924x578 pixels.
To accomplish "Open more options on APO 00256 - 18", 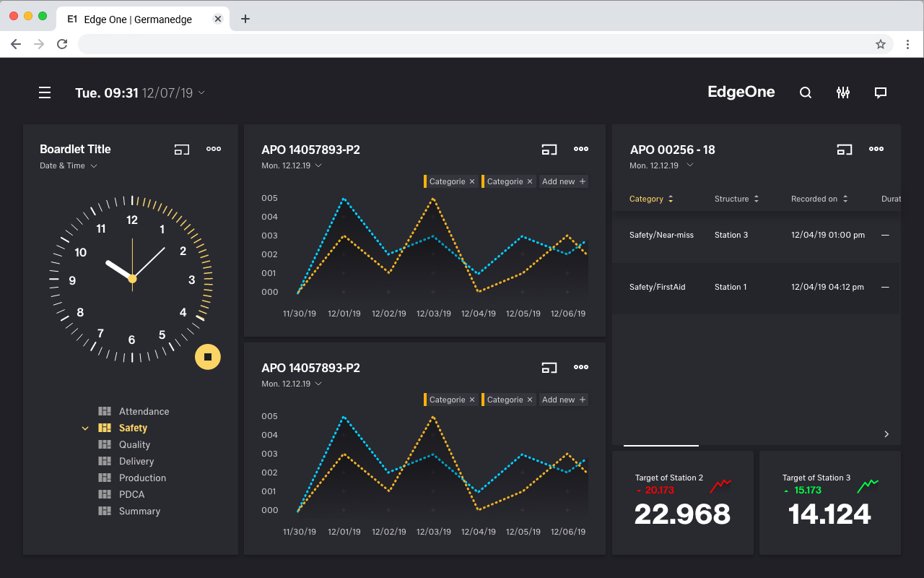I will [x=876, y=149].
